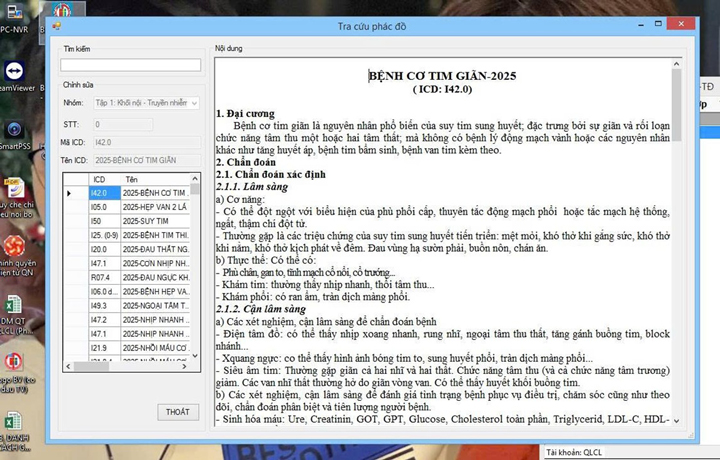Open the bottom Excel file desktop icon
Screen dimensions: 720x460
pos(14,422)
